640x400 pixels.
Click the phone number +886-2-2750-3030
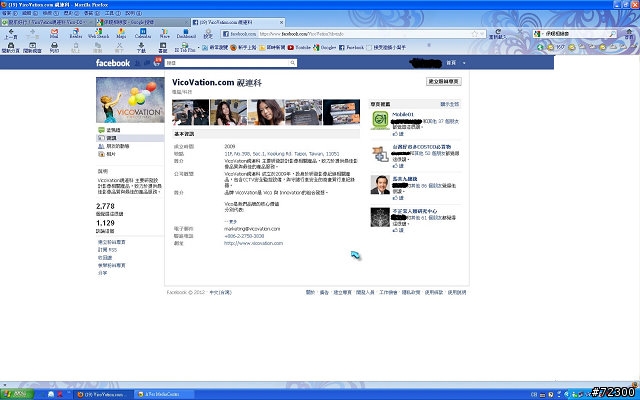(x=244, y=236)
